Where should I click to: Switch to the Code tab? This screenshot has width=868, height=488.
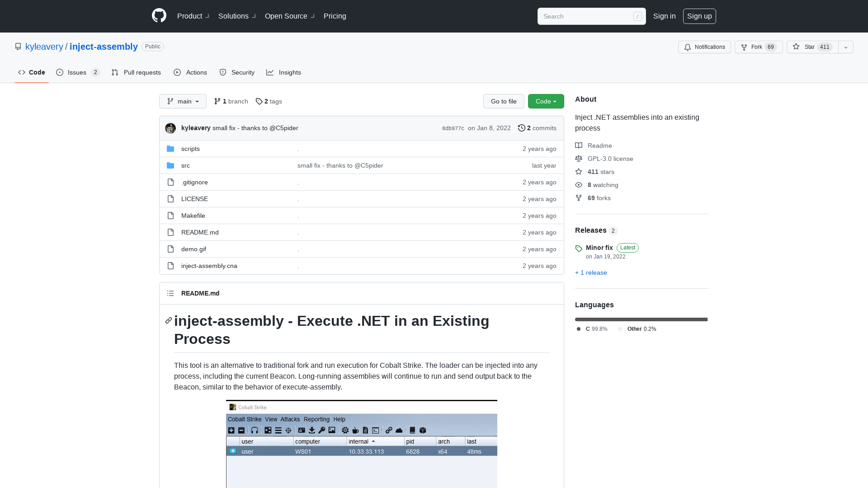coord(32,72)
